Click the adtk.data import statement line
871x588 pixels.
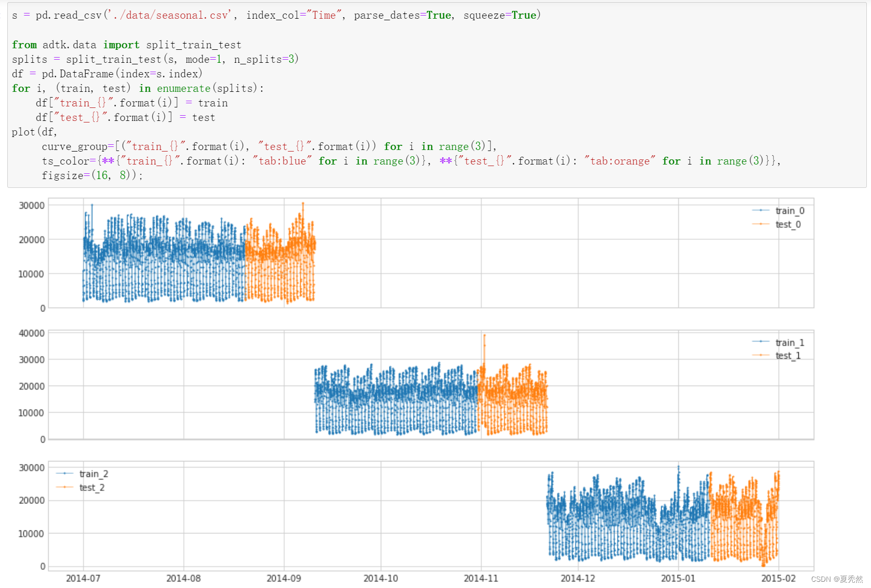tap(126, 45)
